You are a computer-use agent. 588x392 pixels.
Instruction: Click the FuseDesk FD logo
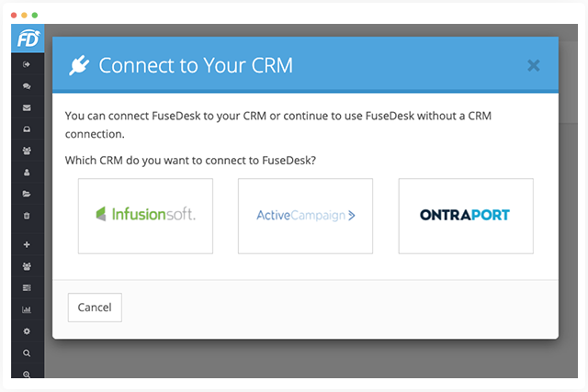[27, 40]
